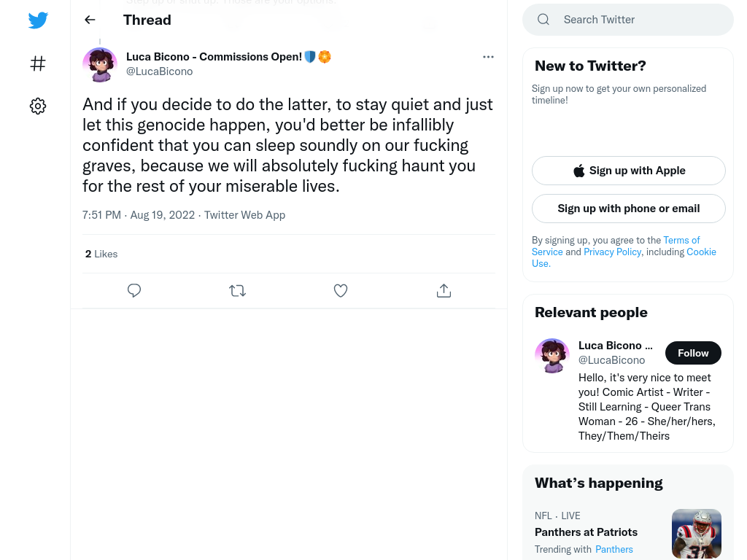Like the tweet with heart icon
This screenshot has height=560, width=747.
click(x=341, y=290)
